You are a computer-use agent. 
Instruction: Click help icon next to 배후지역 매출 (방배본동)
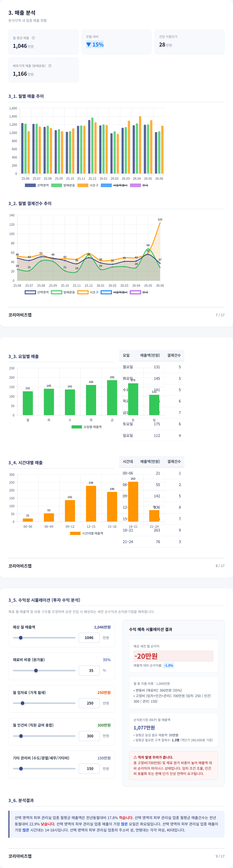[x=50, y=66]
